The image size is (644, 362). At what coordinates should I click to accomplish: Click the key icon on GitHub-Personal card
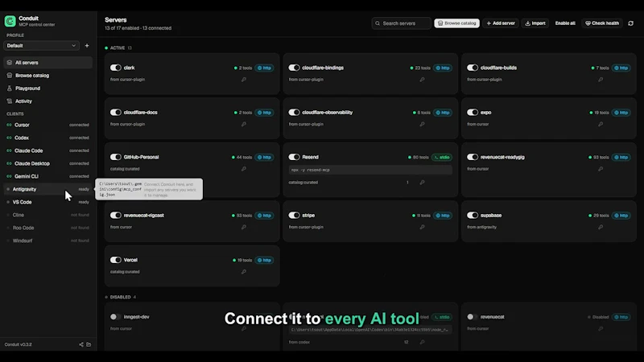click(244, 169)
